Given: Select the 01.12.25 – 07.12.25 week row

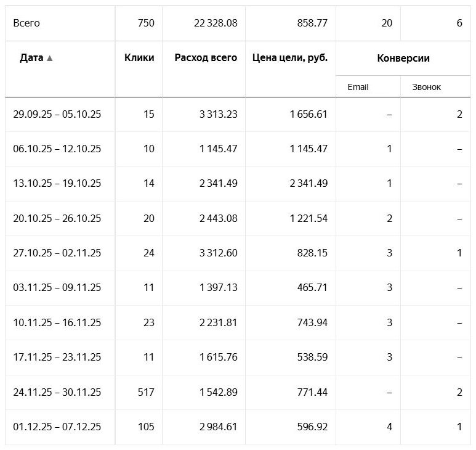Looking at the screenshot, I should (57, 427).
